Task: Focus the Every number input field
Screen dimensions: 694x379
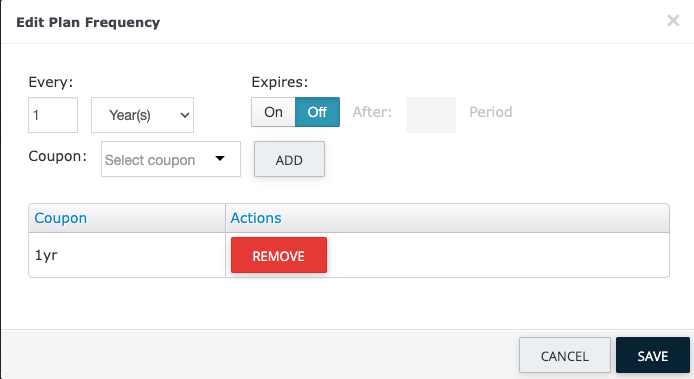Action: tap(53, 115)
